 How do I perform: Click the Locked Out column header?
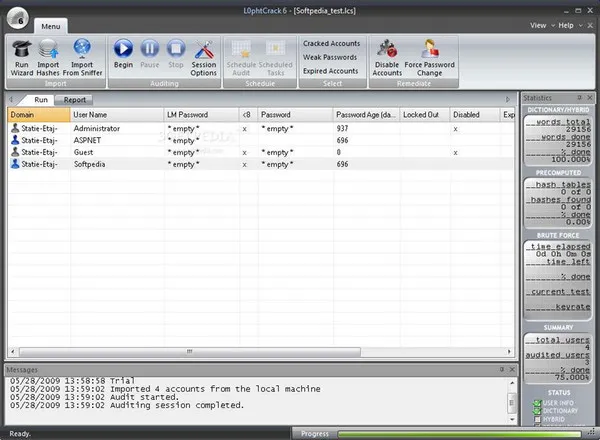[x=424, y=115]
